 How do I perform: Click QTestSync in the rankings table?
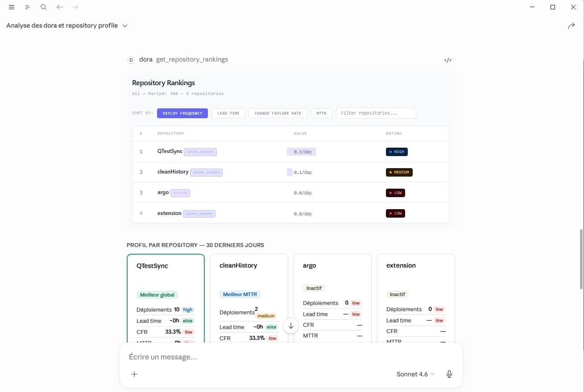(170, 151)
